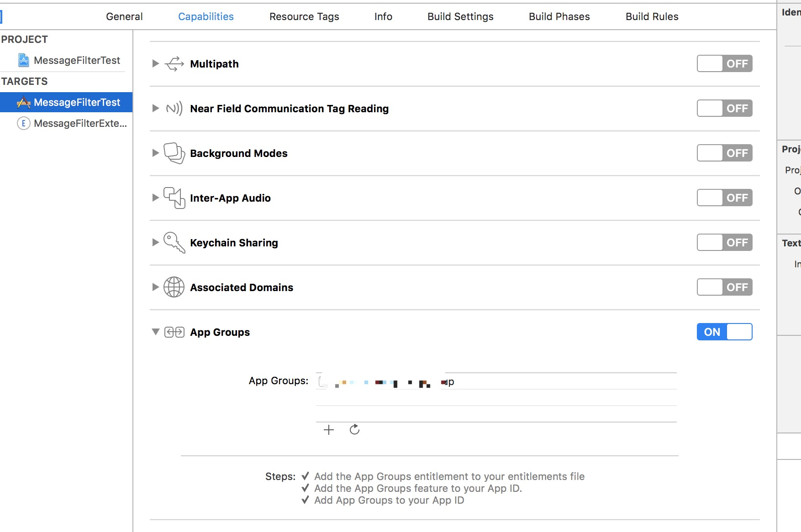The width and height of the screenshot is (801, 532).
Task: Enable the Keychain Sharing switch
Action: (x=724, y=243)
